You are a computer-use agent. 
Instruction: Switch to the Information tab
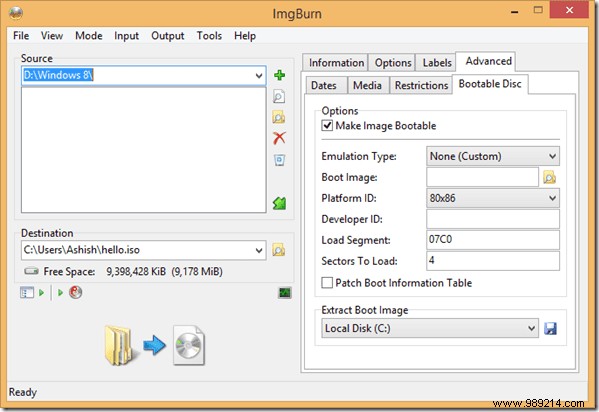336,63
